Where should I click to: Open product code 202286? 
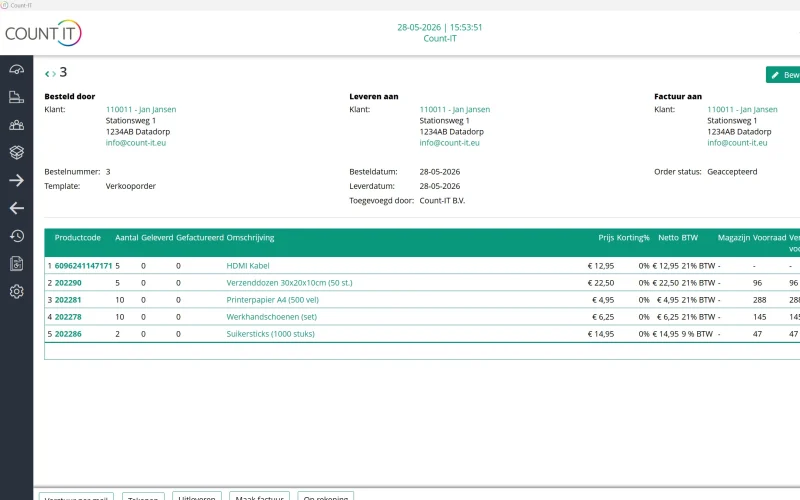(68, 334)
